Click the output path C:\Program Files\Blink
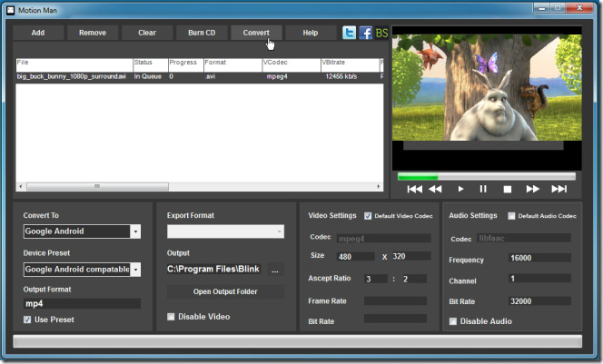 213,269
